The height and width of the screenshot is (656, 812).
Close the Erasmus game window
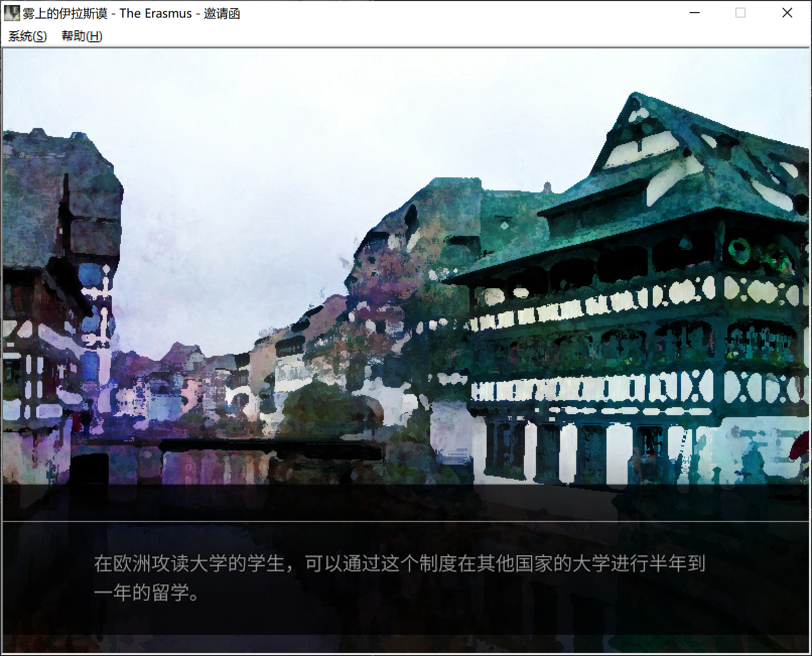(787, 13)
